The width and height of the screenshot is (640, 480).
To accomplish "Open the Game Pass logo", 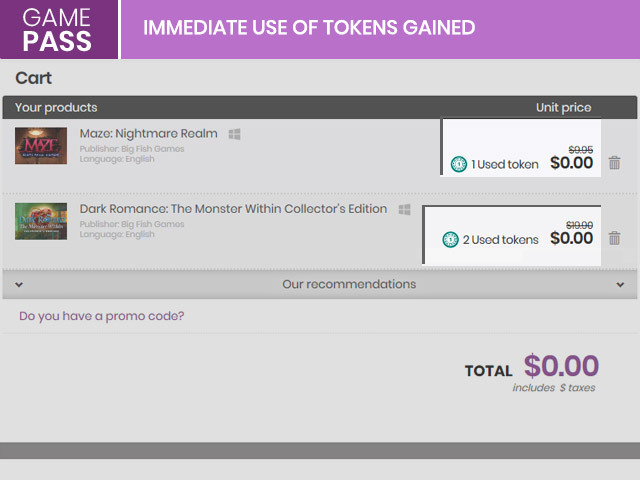I will [x=58, y=29].
